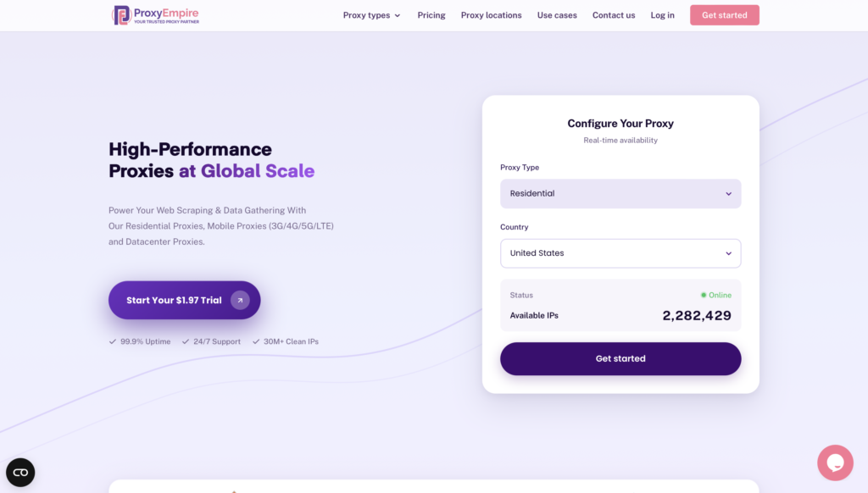This screenshot has width=868, height=493.
Task: Open the chat support bubble
Action: (835, 463)
